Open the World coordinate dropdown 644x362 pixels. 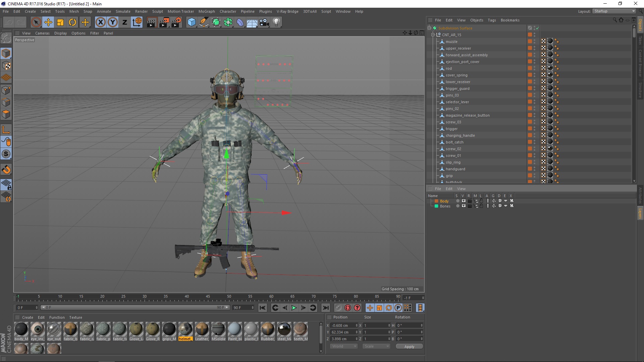click(x=344, y=346)
